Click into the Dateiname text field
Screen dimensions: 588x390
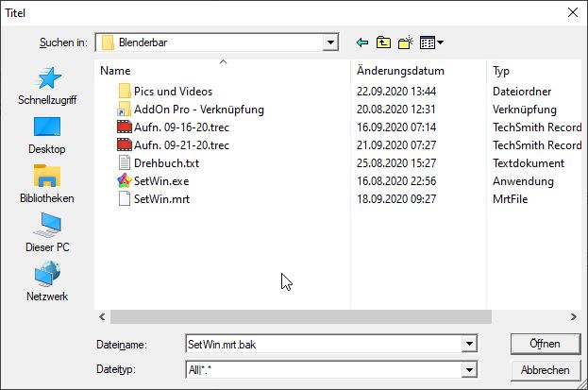(x=321, y=344)
